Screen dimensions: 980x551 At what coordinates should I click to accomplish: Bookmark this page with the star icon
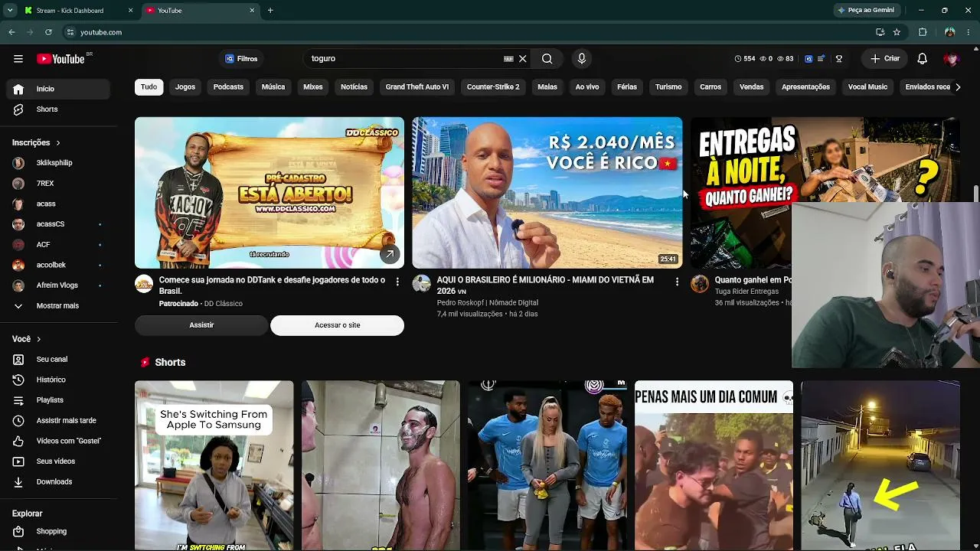click(897, 32)
